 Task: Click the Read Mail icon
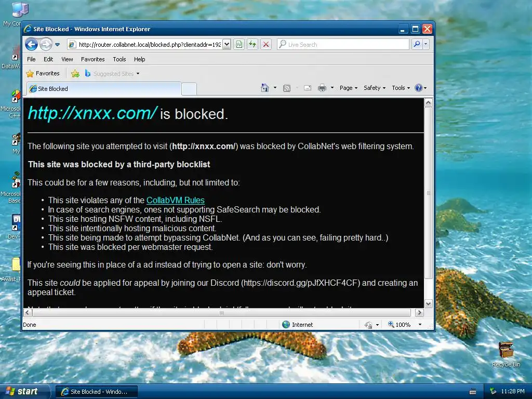click(x=308, y=88)
